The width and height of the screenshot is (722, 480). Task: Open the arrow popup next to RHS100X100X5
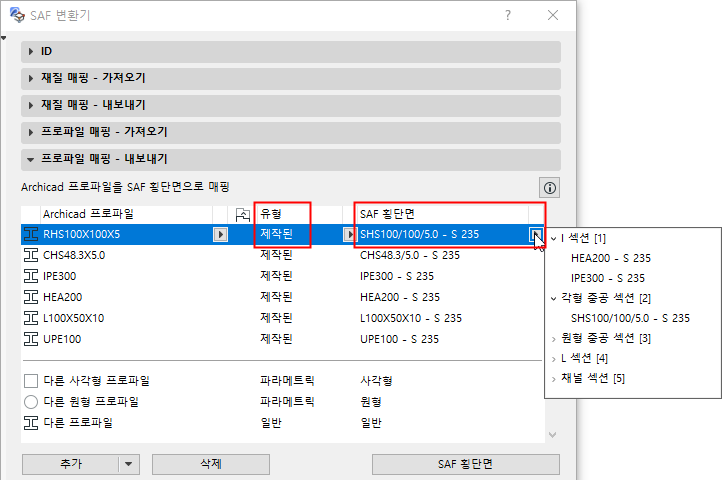(220, 234)
